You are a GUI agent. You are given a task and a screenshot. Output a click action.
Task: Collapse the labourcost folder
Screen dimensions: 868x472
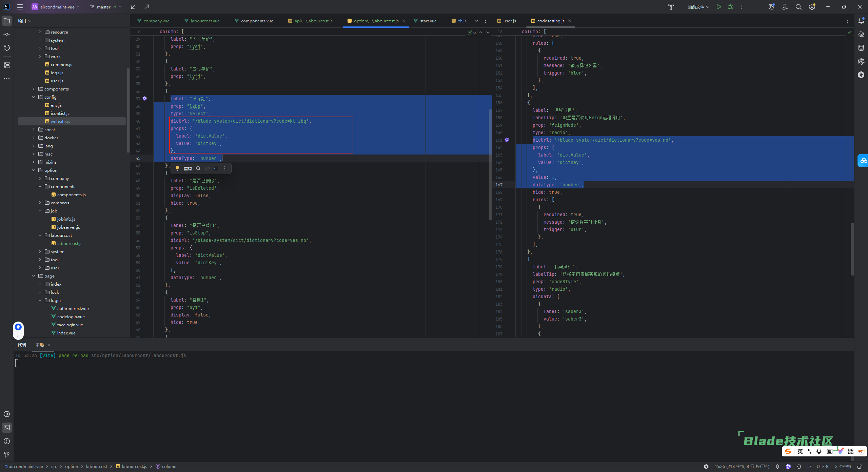(40, 235)
